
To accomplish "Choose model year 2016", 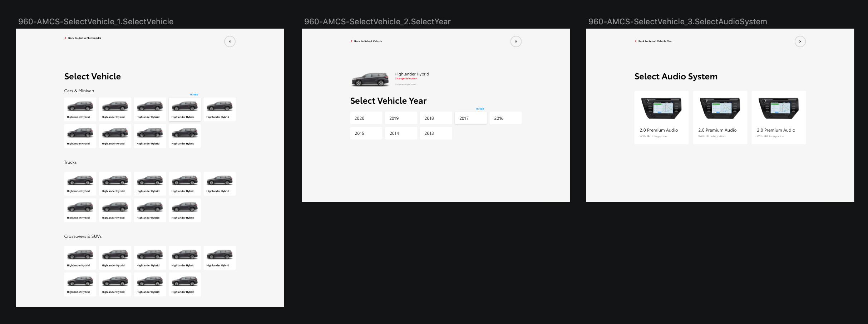I will coord(505,118).
